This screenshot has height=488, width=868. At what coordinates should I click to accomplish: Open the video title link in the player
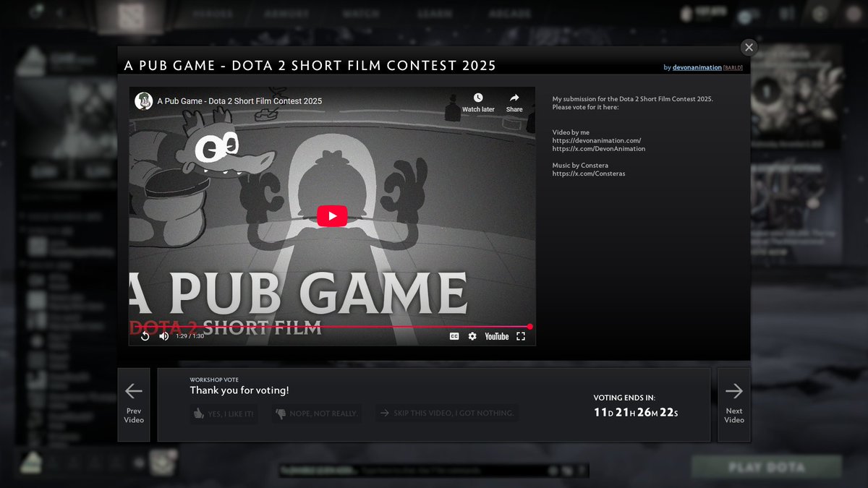click(x=239, y=101)
